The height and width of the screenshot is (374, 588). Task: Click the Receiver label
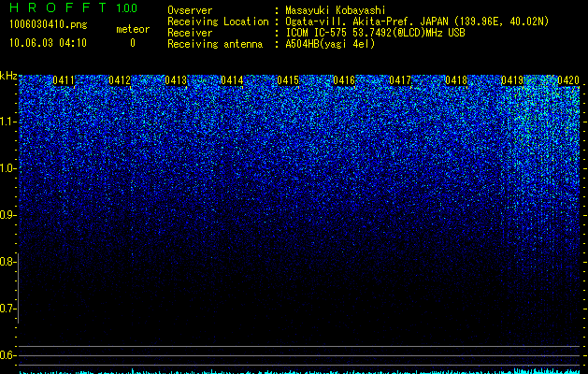tap(190, 33)
